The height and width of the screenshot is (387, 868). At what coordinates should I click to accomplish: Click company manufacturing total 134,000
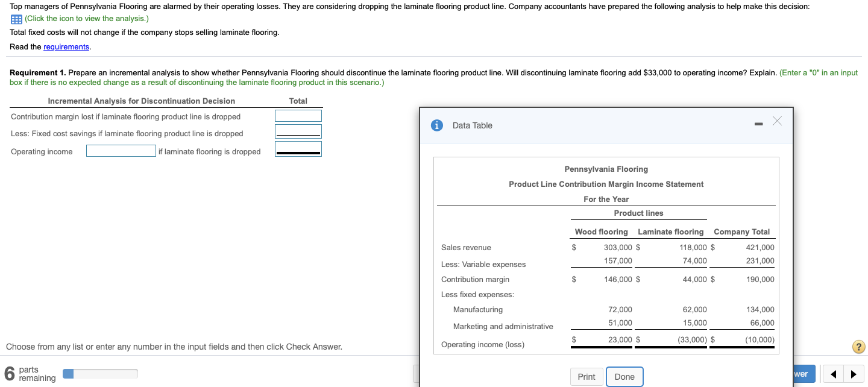pyautogui.click(x=760, y=309)
